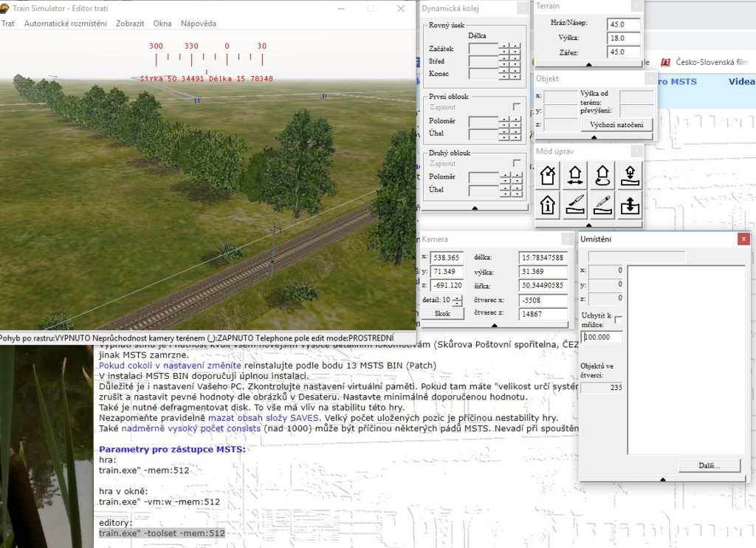Choose the move object horizontally tool
The height and width of the screenshot is (548, 756).
(575, 175)
